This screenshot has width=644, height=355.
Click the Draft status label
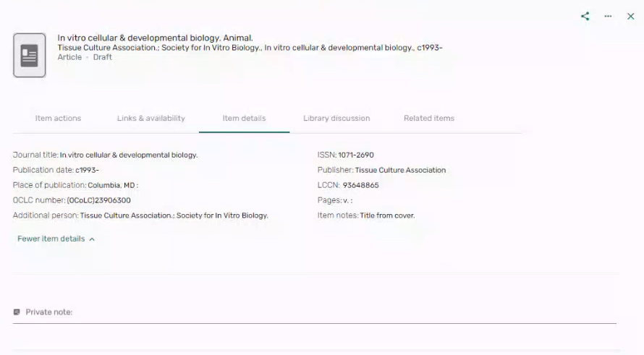(102, 57)
